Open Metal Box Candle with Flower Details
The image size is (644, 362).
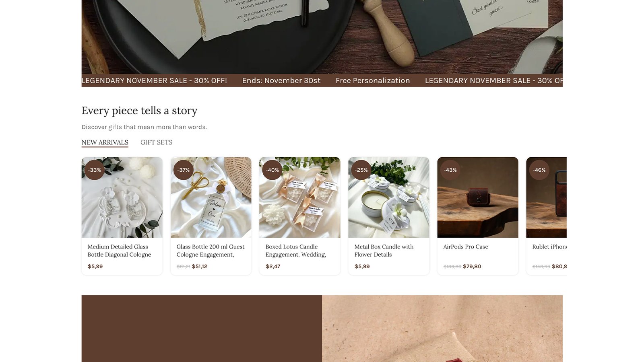click(x=384, y=251)
